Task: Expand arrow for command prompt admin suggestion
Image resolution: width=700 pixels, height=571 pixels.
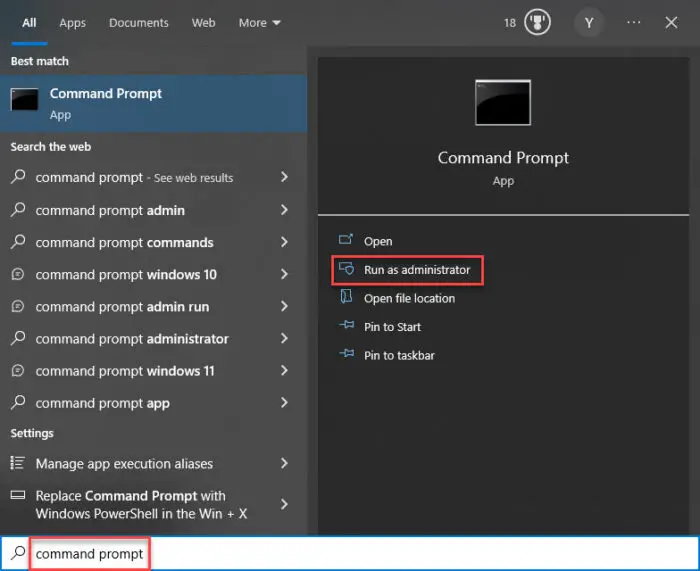Action: [284, 210]
